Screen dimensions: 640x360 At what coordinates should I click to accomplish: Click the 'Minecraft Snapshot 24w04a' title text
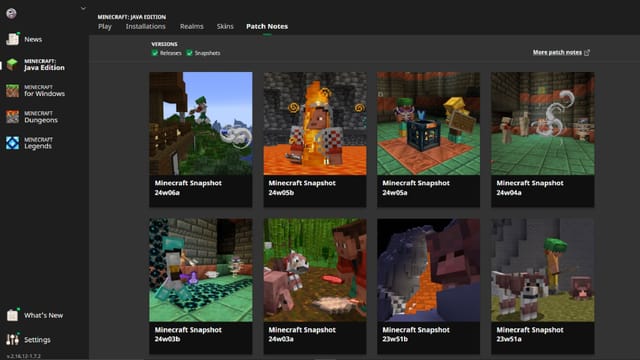tap(530, 188)
